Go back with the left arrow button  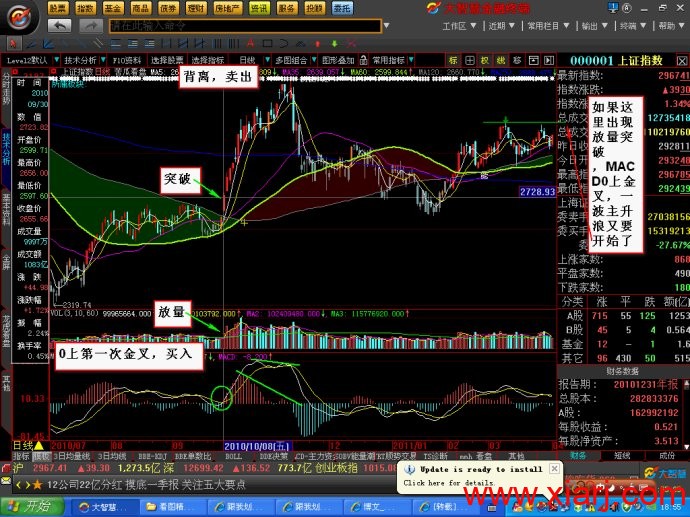59,26
